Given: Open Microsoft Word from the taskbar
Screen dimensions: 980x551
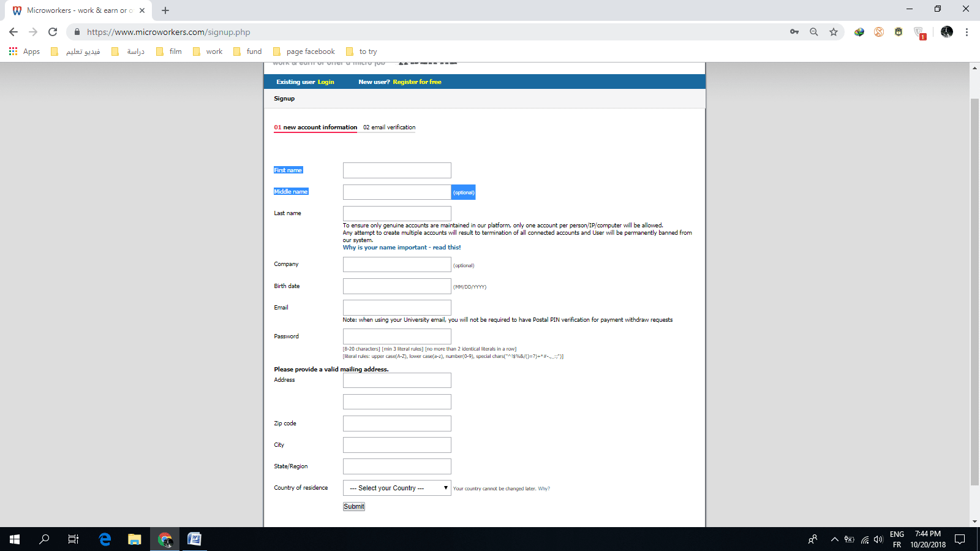Looking at the screenshot, I should [x=194, y=539].
